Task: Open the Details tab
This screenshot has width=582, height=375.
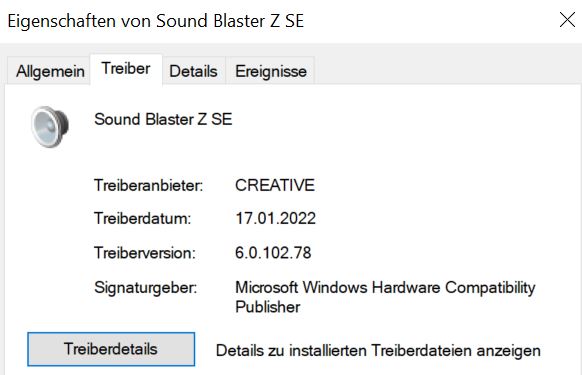Action: (193, 71)
